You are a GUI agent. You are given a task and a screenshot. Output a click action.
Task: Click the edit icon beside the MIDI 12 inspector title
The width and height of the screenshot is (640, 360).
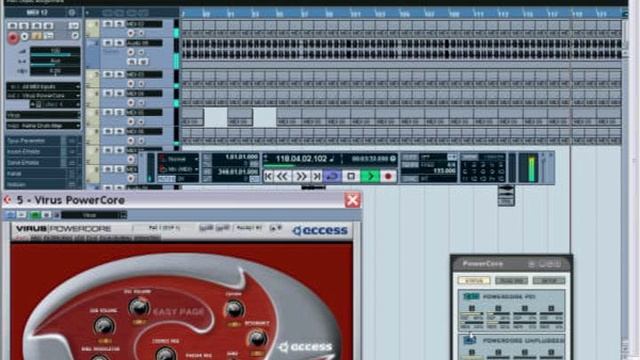[x=72, y=12]
